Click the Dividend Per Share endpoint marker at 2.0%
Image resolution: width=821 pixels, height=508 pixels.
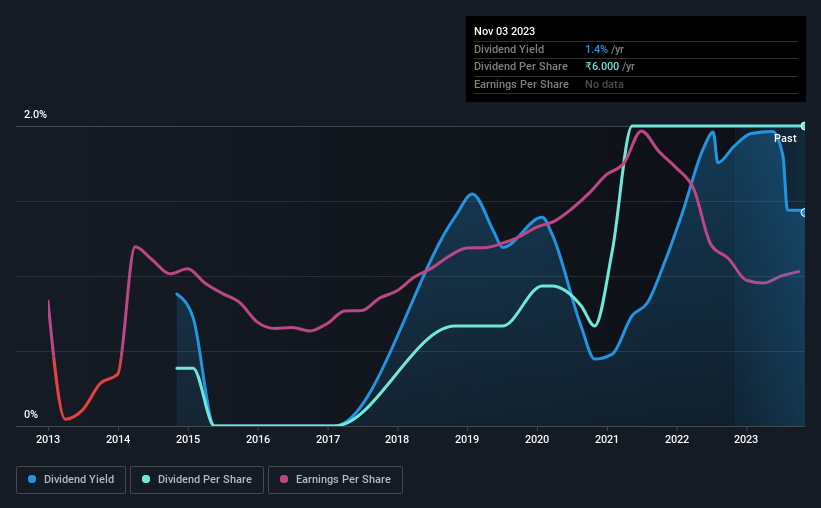point(804,126)
